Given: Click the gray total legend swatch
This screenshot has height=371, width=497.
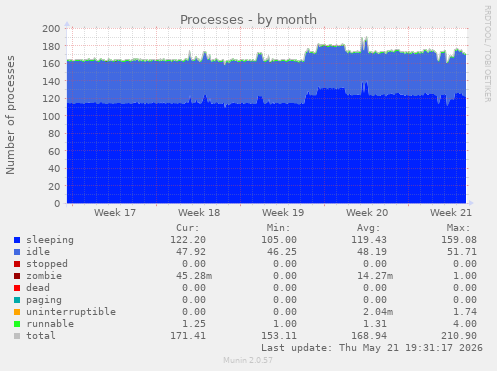Looking at the screenshot, I should 17,336.
